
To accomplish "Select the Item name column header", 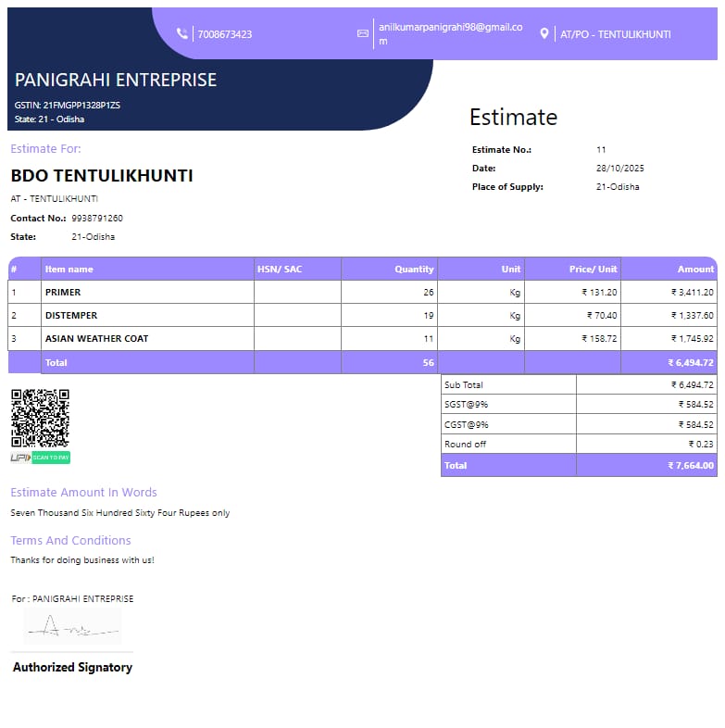I will 69,270.
